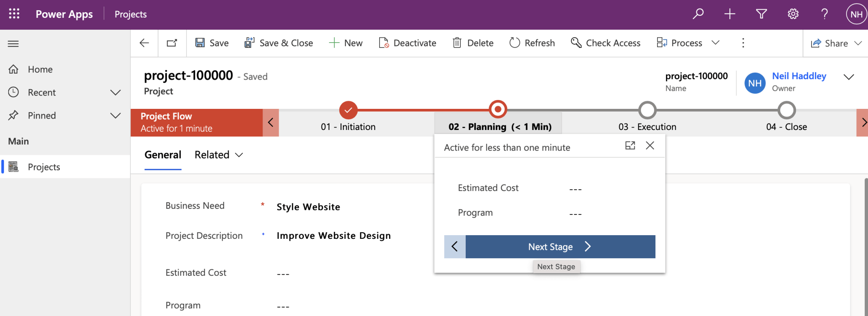This screenshot has height=316, width=868.
Task: Click Save & Close in toolbar
Action: coord(279,43)
